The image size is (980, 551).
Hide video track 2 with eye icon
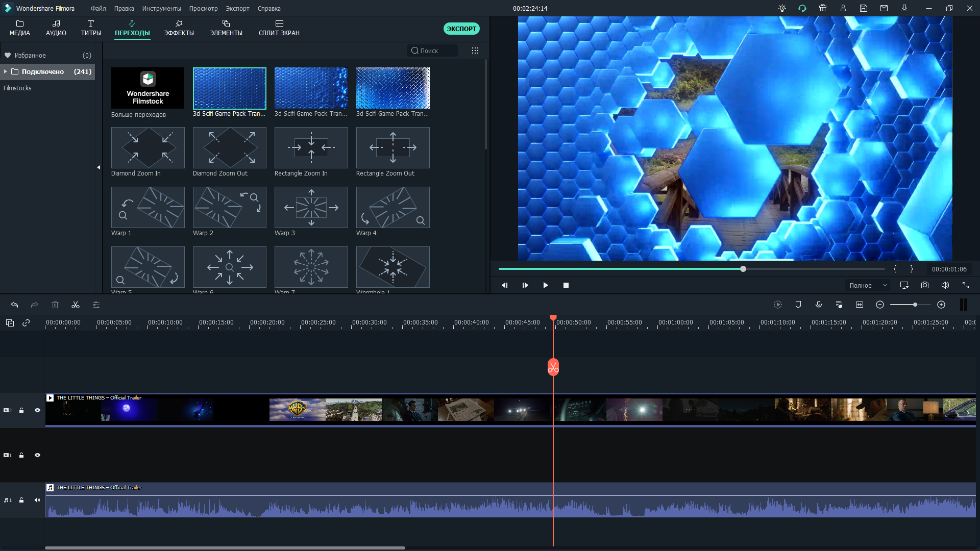(x=37, y=410)
